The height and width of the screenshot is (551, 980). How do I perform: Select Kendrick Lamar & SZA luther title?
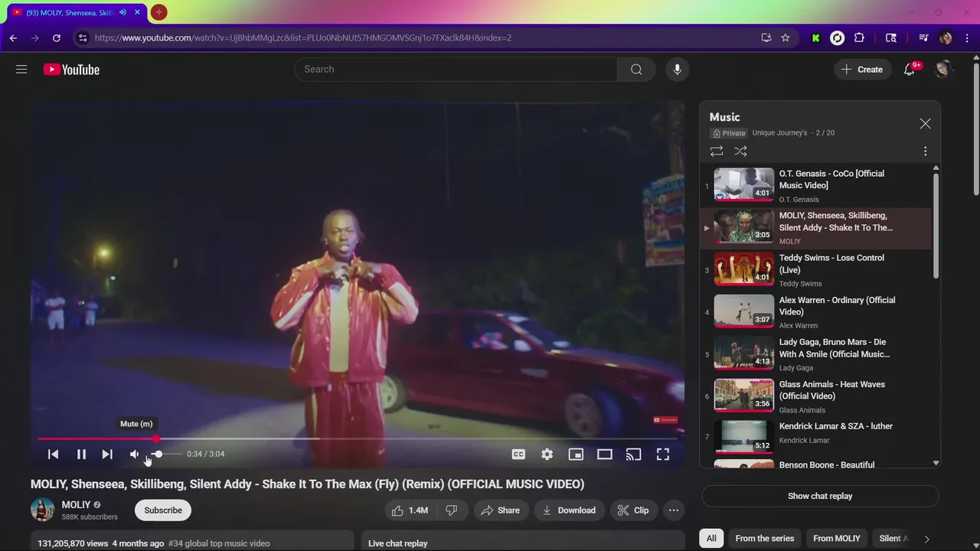[836, 426]
